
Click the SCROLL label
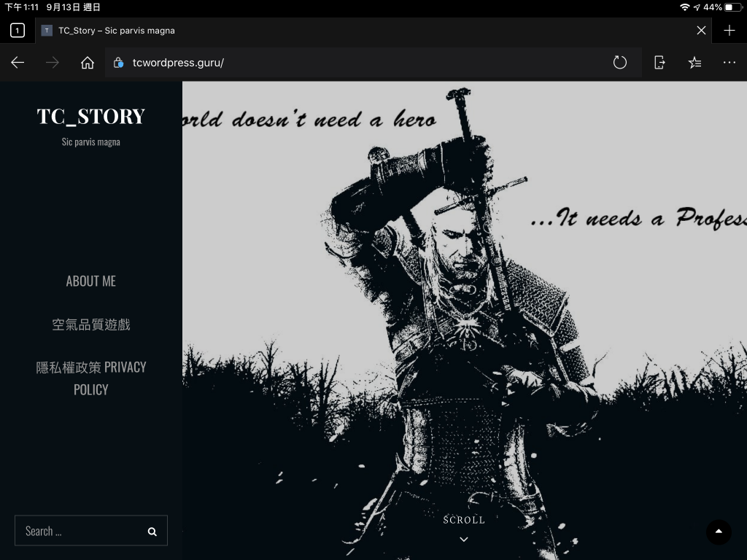pyautogui.click(x=464, y=520)
